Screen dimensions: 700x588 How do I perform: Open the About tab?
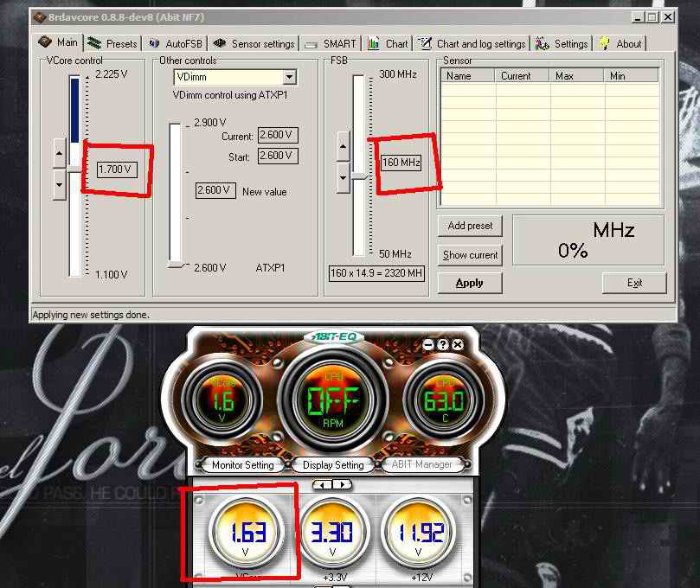[x=621, y=44]
